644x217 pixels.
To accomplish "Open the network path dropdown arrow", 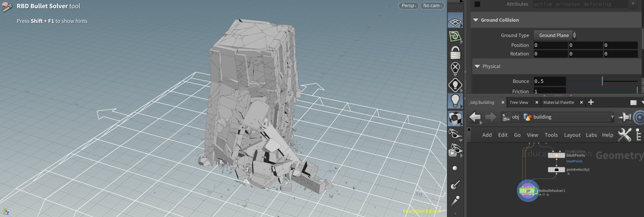I will pyautogui.click(x=612, y=117).
